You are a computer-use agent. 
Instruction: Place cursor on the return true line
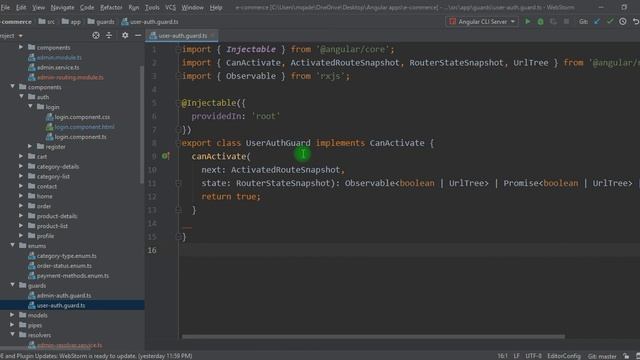click(231, 196)
